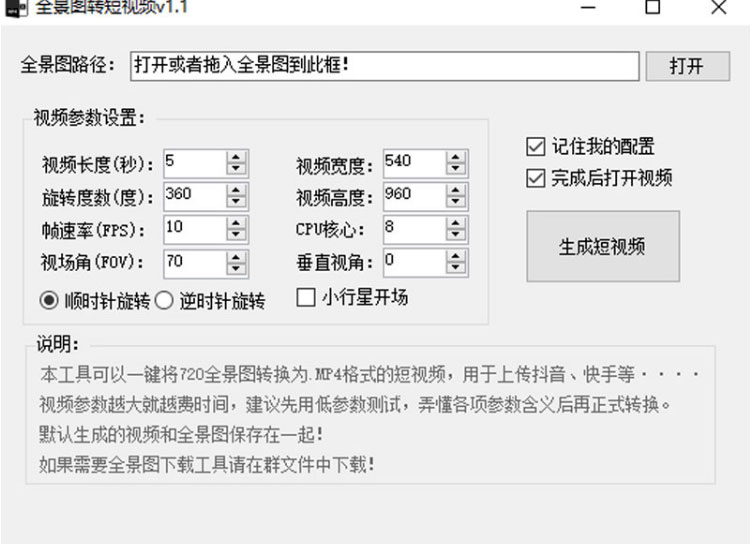756x544 pixels.
Task: Click the 视场角(FOV) value field showing 70
Action: [195, 263]
